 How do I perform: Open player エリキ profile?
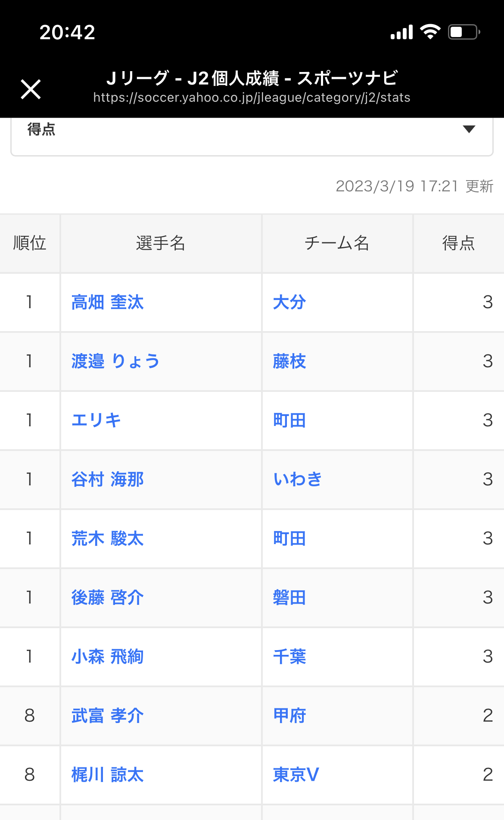pyautogui.click(x=96, y=420)
